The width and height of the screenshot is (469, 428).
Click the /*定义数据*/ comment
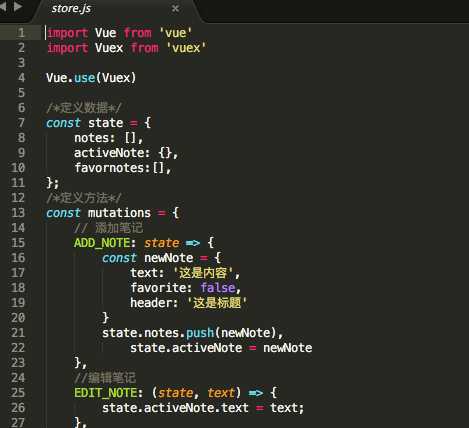pos(84,108)
